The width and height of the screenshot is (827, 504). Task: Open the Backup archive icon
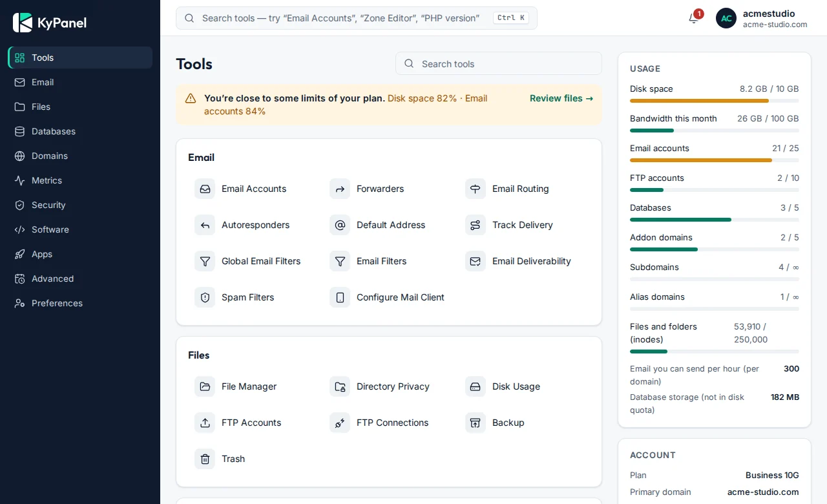[x=476, y=423]
